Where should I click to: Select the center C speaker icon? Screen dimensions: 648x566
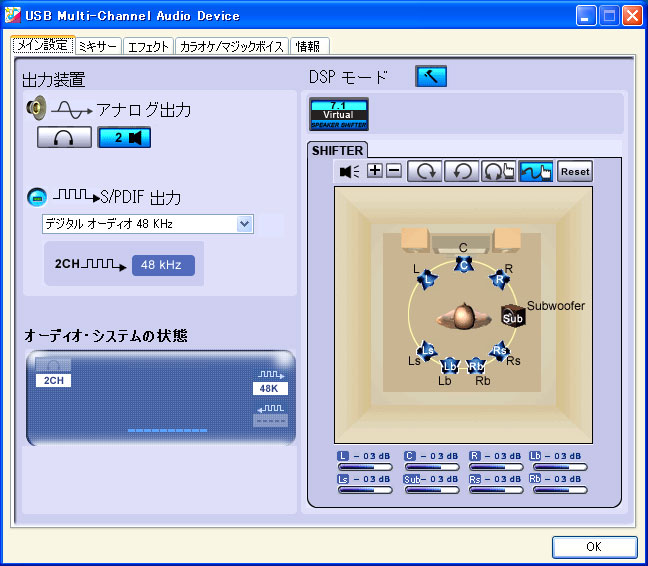(463, 264)
